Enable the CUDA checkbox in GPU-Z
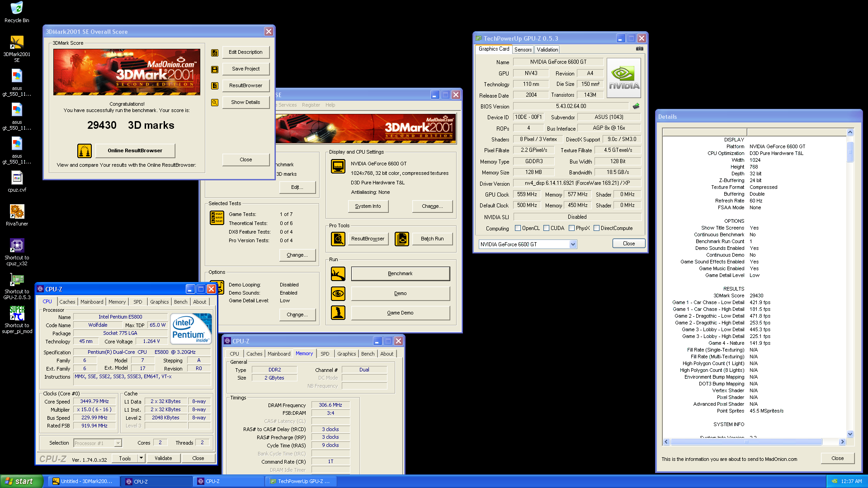868x488 pixels. 547,228
